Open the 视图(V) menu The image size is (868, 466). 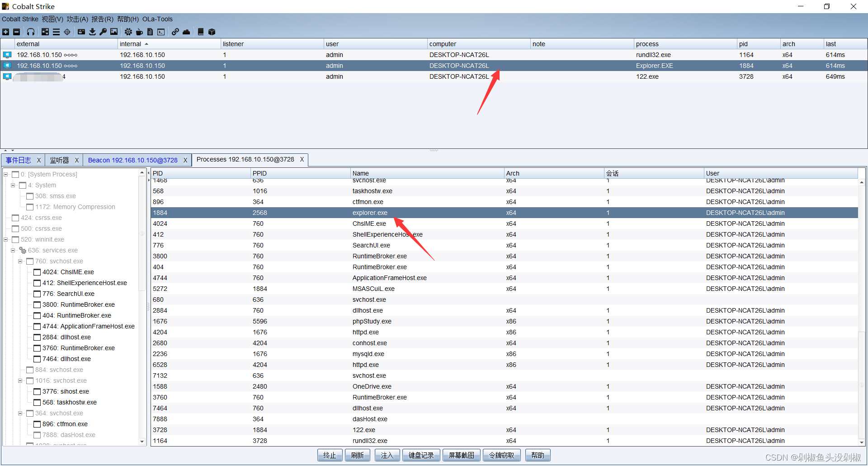coord(52,19)
